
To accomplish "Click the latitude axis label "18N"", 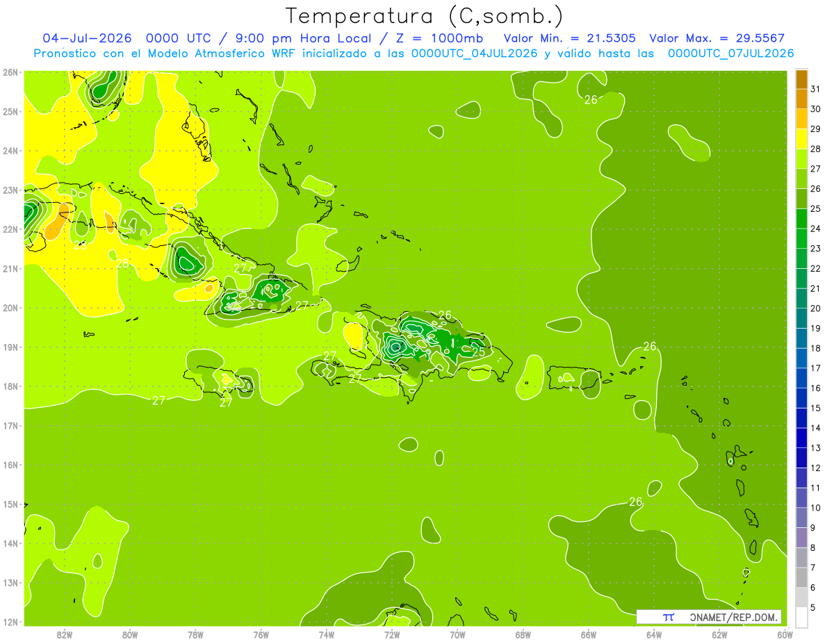I will pyautogui.click(x=10, y=386).
